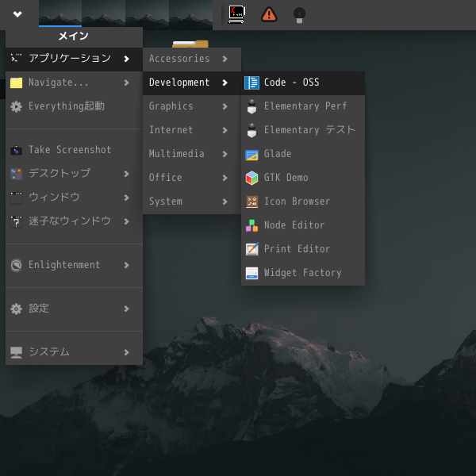Expand the Multimedia submenu arrow
The image size is (476, 476).
[225, 154]
